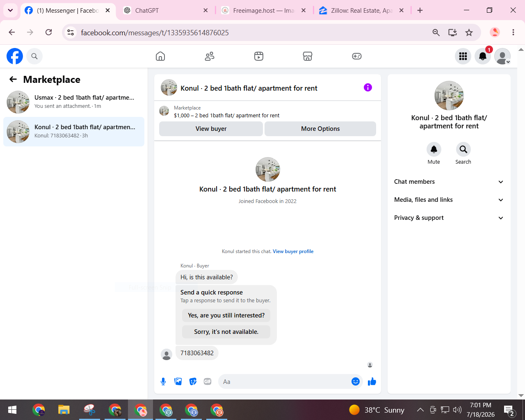
Task: Select the Messenger | Facebook browser tab
Action: (x=68, y=11)
